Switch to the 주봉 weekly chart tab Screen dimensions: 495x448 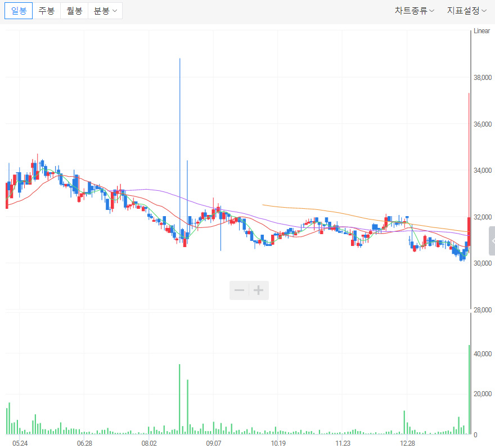click(x=46, y=11)
